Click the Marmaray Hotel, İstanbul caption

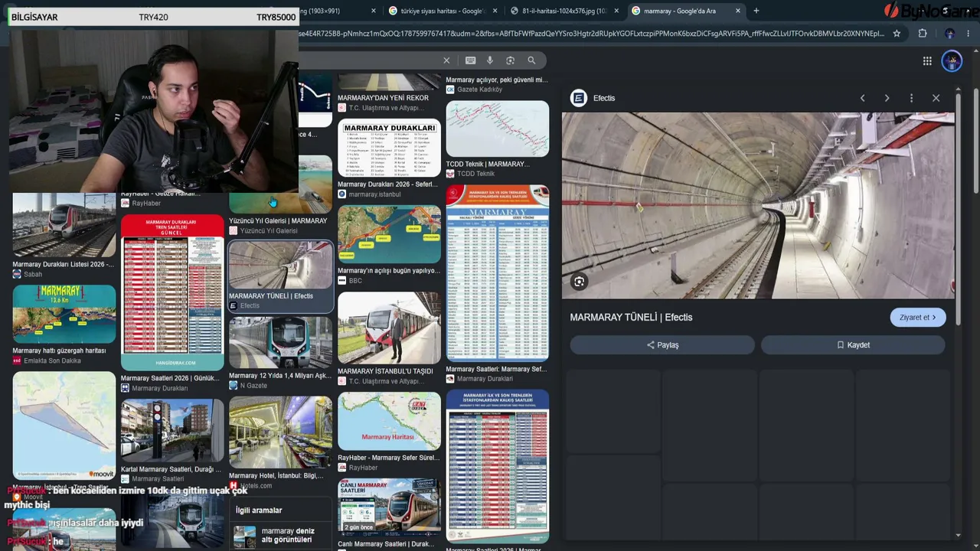[276, 476]
